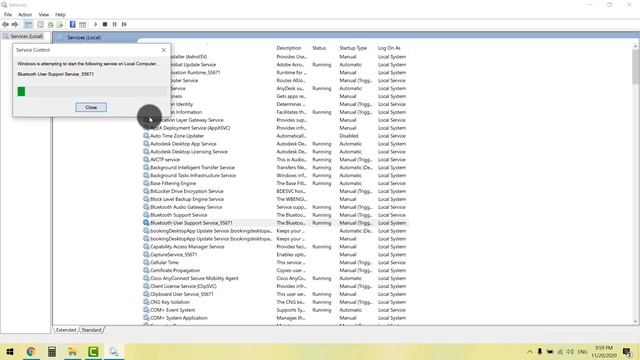Image resolution: width=640 pixels, height=360 pixels.
Task: Select the AVCTP service row
Action: tap(276, 160)
